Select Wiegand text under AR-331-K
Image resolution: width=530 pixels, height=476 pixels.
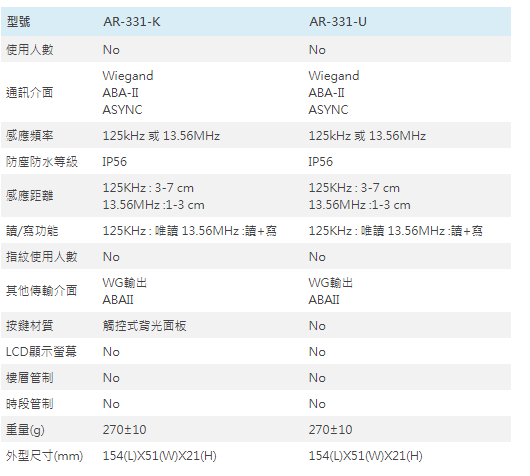(x=128, y=76)
